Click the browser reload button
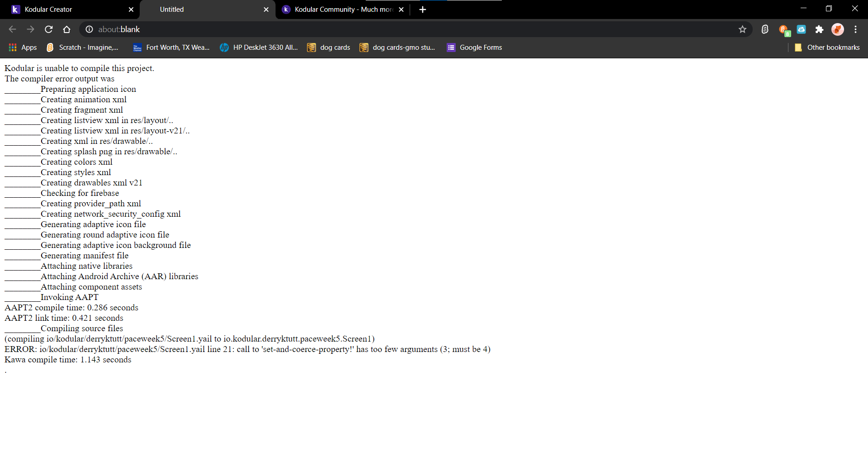 click(x=49, y=29)
